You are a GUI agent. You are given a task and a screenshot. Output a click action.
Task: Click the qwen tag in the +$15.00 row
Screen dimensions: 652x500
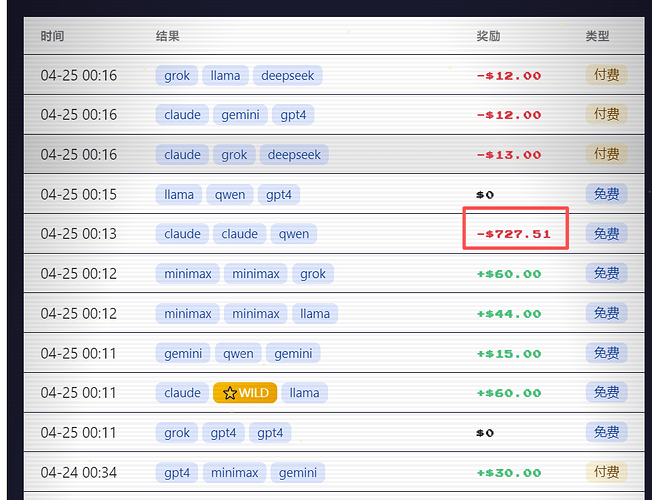[238, 353]
